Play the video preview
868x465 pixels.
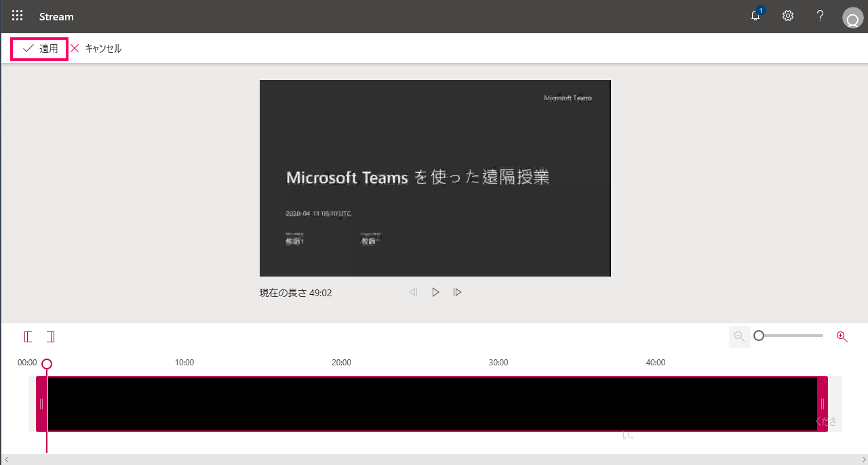(x=435, y=292)
